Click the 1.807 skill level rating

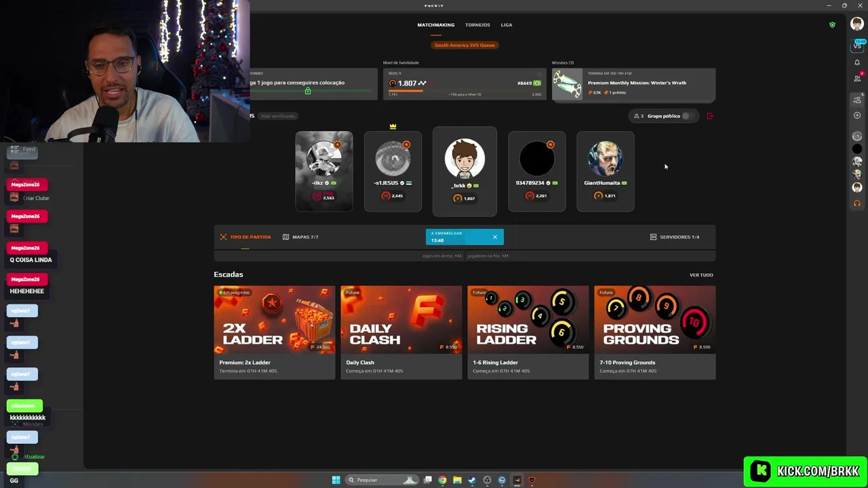[408, 83]
